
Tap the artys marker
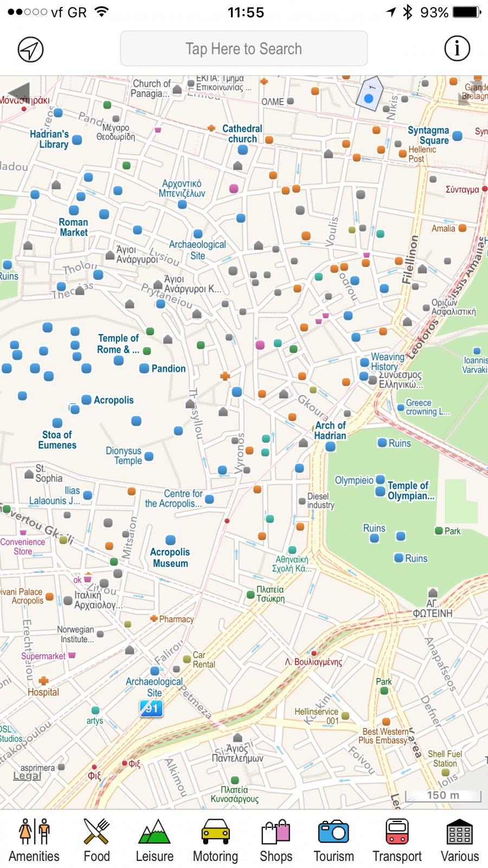[95, 710]
